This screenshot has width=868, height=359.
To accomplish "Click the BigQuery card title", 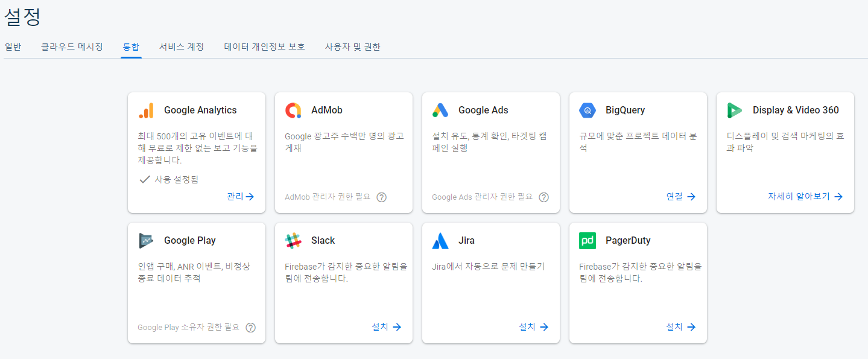I will [x=625, y=110].
